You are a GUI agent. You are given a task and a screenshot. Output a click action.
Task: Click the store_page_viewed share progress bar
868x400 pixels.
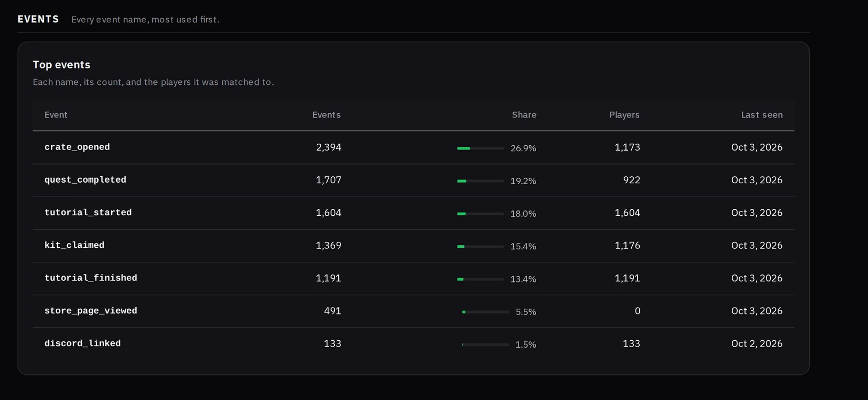(x=485, y=312)
